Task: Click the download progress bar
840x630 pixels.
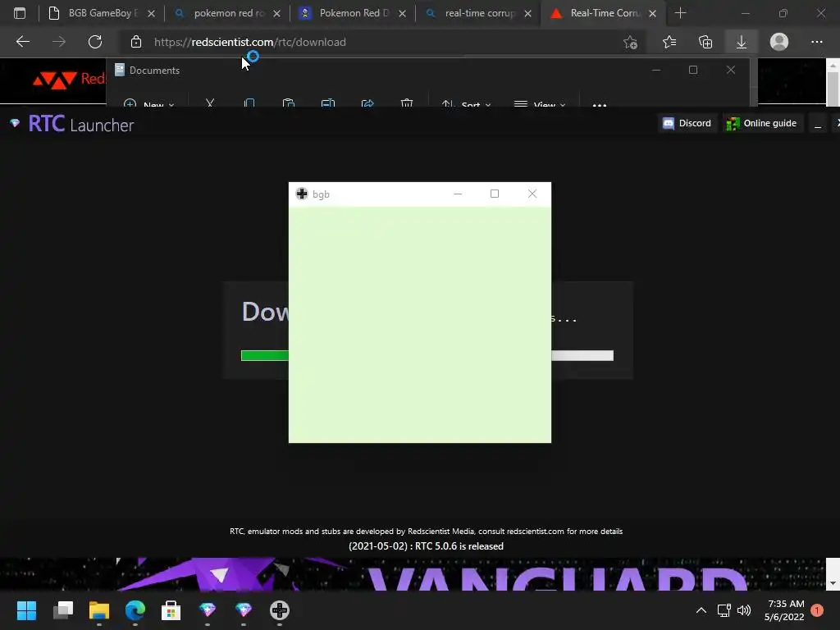Action: (x=427, y=356)
